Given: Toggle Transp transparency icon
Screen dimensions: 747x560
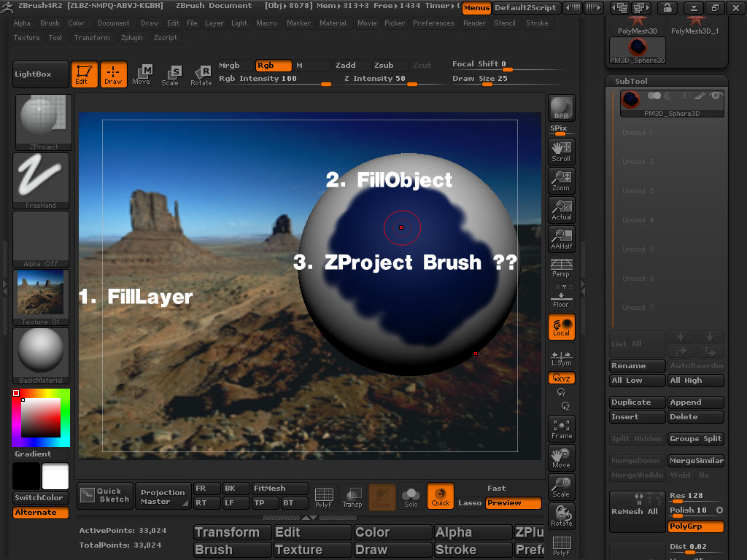Looking at the screenshot, I should coord(352,497).
